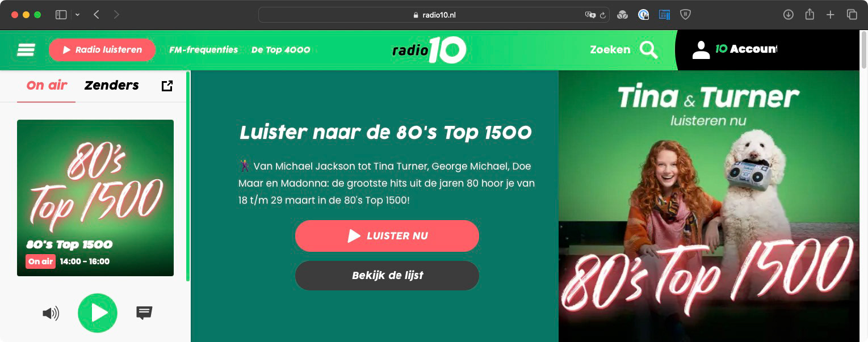The height and width of the screenshot is (342, 868).
Task: Open player in pop-out window icon
Action: (x=167, y=86)
